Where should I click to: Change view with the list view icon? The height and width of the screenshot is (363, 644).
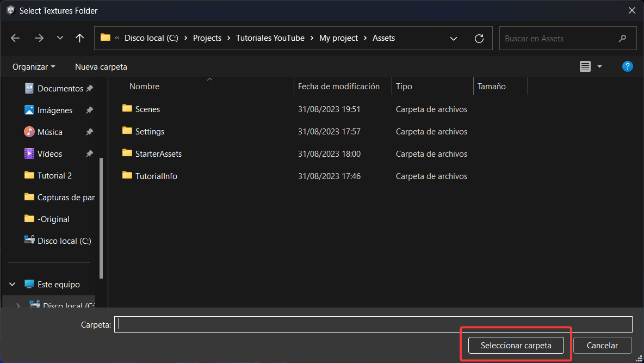(585, 66)
